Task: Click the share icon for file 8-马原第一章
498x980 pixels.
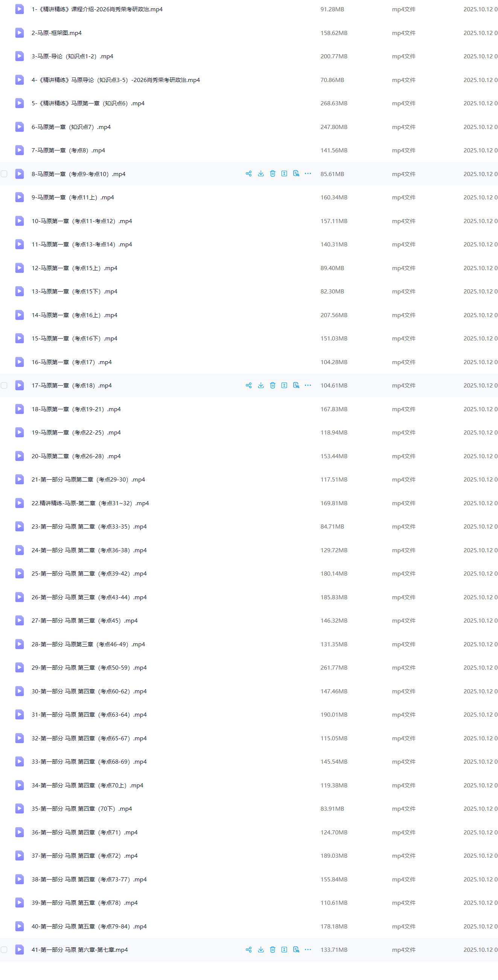Action: (248, 174)
